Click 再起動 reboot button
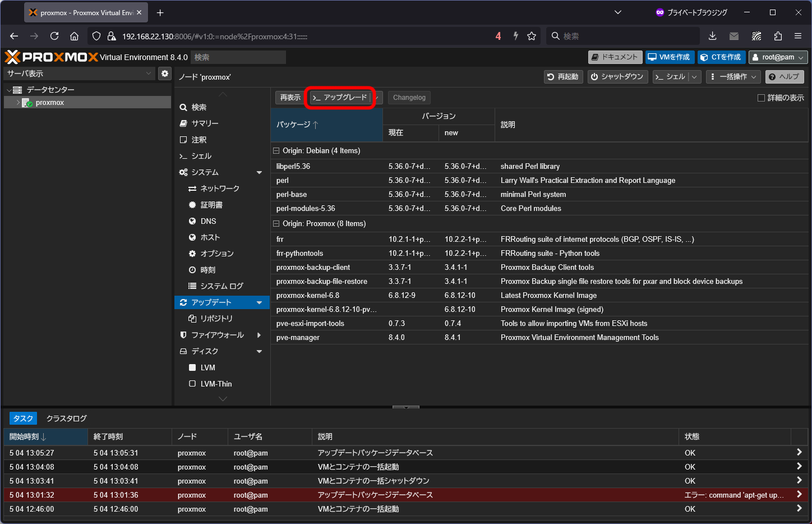 click(564, 77)
